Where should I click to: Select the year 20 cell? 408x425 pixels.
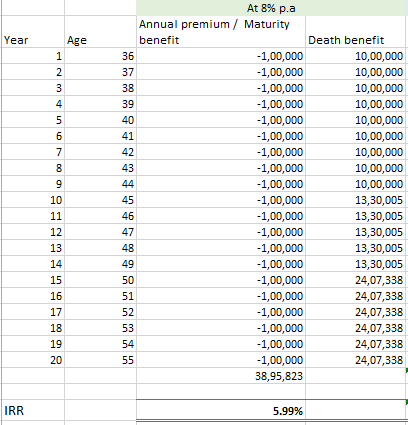(33, 360)
